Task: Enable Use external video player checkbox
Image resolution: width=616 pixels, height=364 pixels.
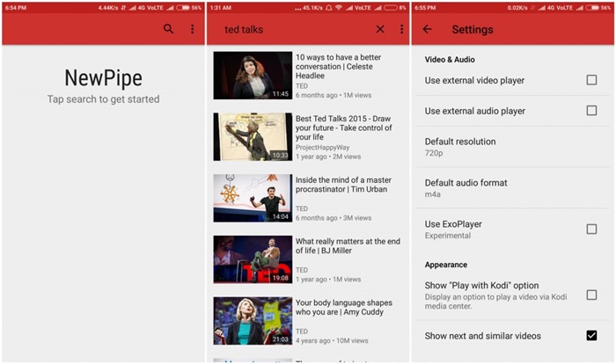Action: [591, 80]
